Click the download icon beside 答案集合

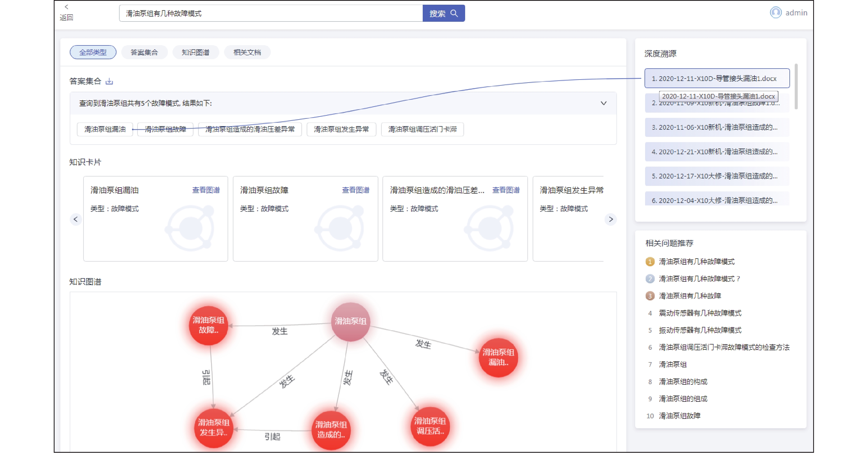coord(109,81)
